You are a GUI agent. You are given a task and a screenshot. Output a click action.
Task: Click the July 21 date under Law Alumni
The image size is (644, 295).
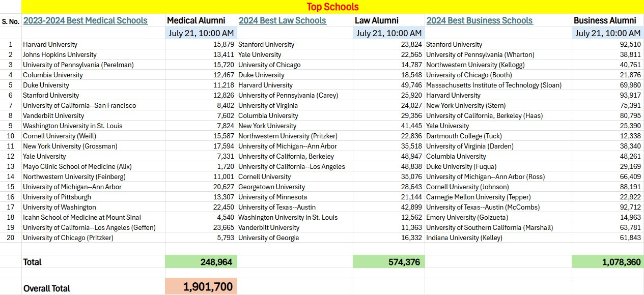(x=389, y=34)
